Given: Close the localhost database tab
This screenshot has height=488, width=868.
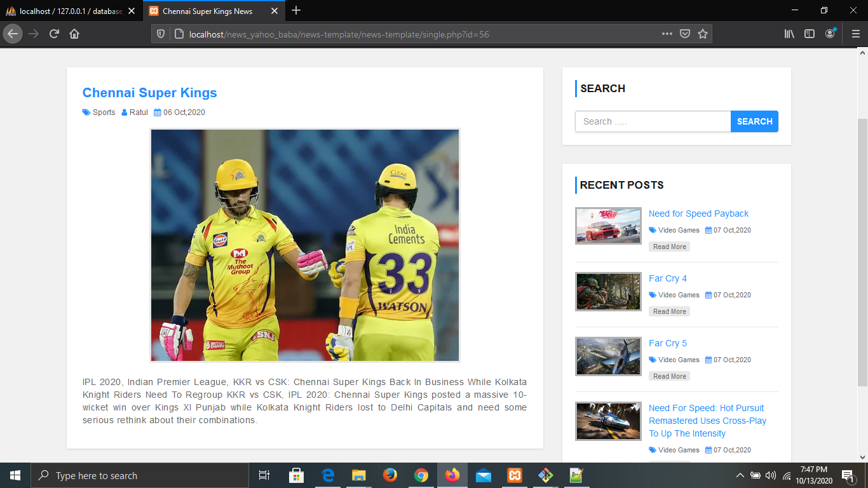Looking at the screenshot, I should 132,11.
